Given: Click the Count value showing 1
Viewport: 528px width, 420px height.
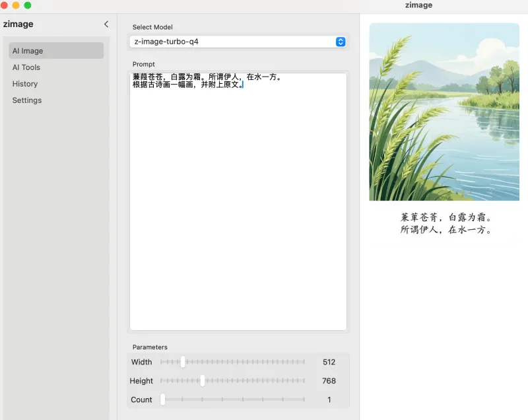Looking at the screenshot, I should pyautogui.click(x=328, y=399).
